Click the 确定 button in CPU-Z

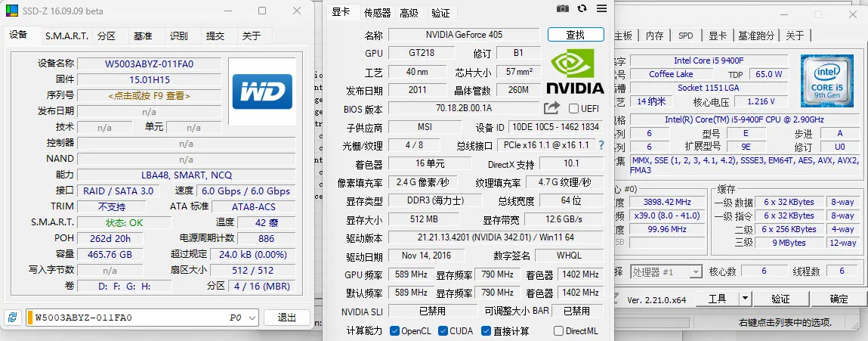[839, 299]
